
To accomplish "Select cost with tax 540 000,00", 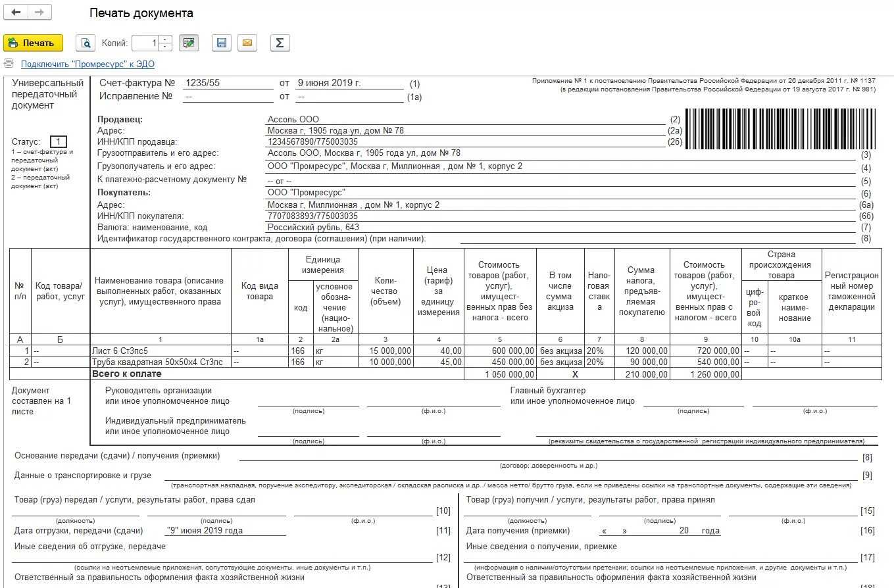I will point(706,362).
